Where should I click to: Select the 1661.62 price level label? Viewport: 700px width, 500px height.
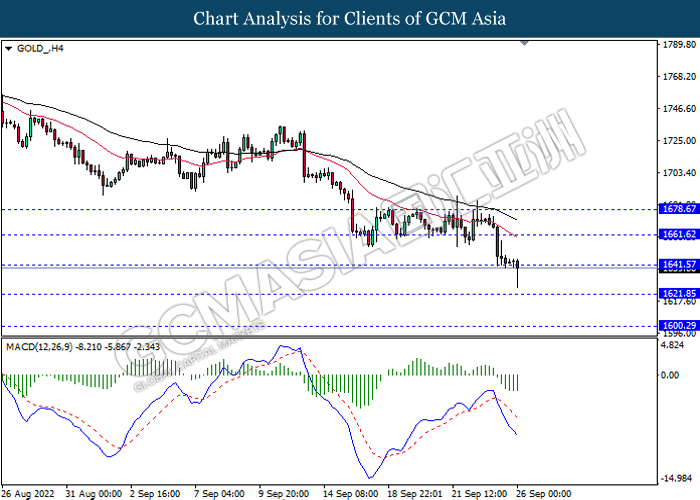(679, 234)
